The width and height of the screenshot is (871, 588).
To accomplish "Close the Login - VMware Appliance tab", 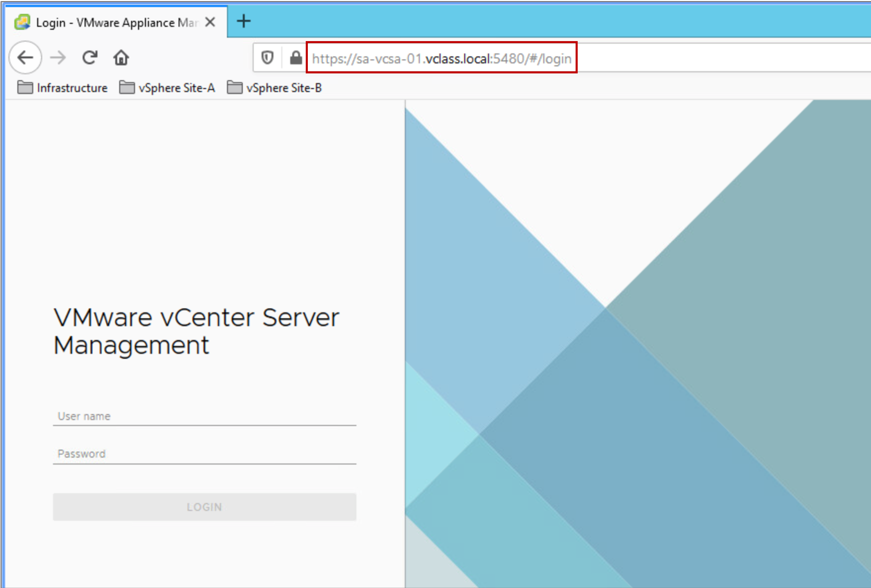I will [x=210, y=22].
